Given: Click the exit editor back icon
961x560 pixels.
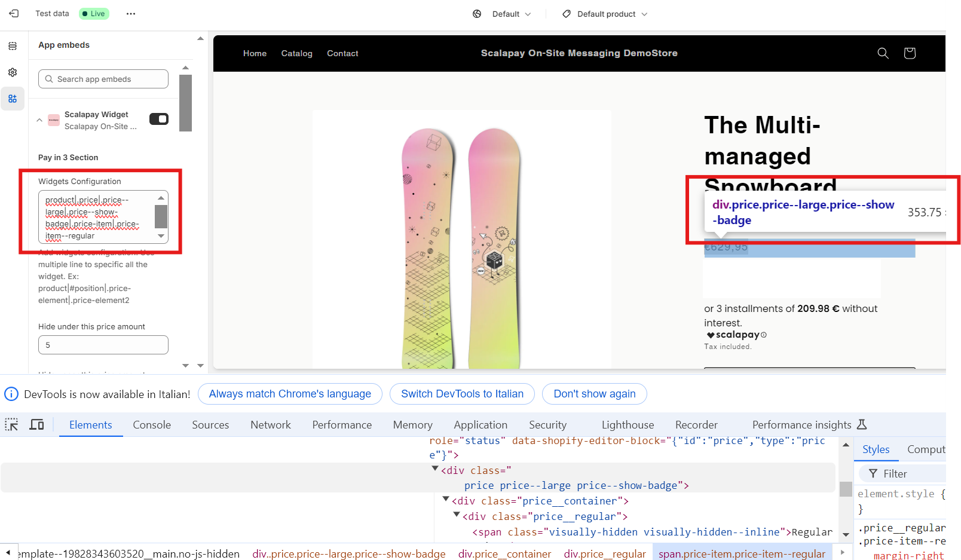Looking at the screenshot, I should [14, 13].
